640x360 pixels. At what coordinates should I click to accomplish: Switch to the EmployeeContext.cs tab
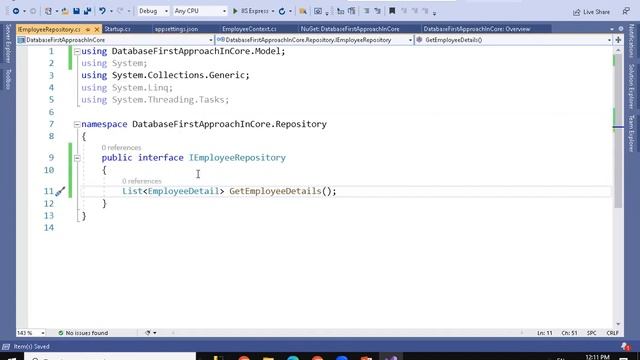pos(249,29)
